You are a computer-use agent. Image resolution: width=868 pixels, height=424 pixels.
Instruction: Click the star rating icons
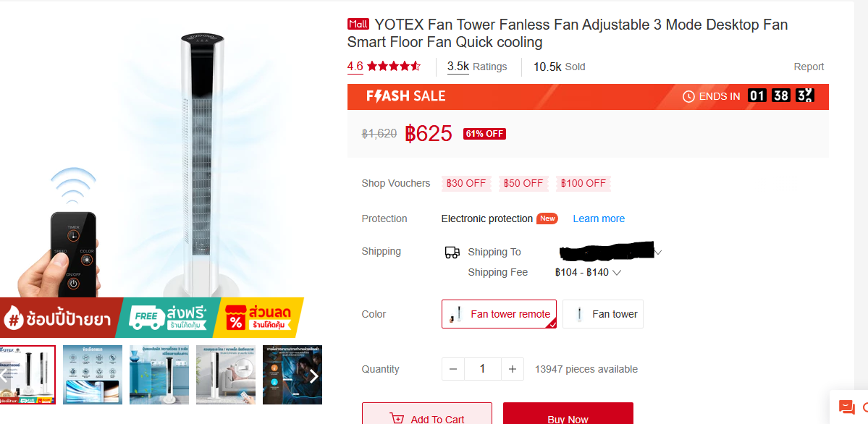393,67
